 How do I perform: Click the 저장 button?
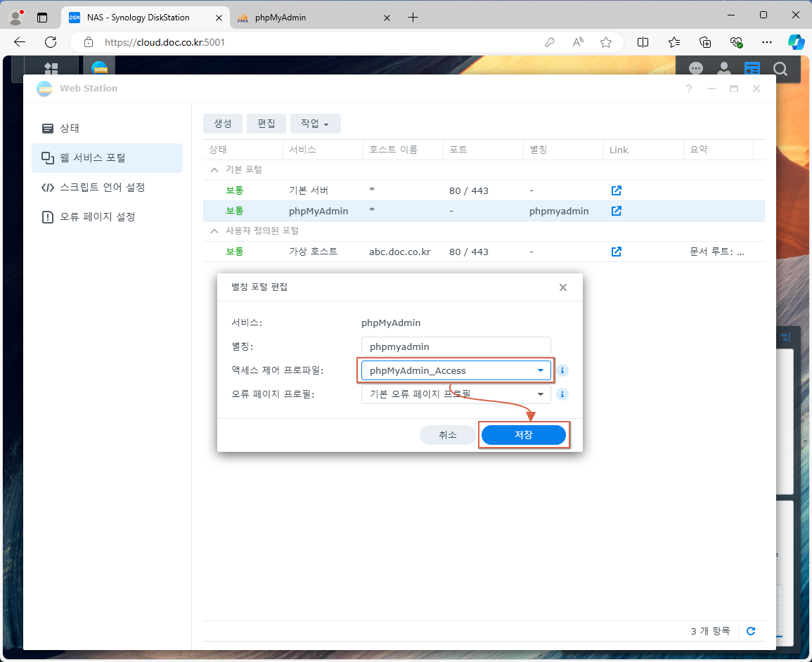tap(524, 435)
